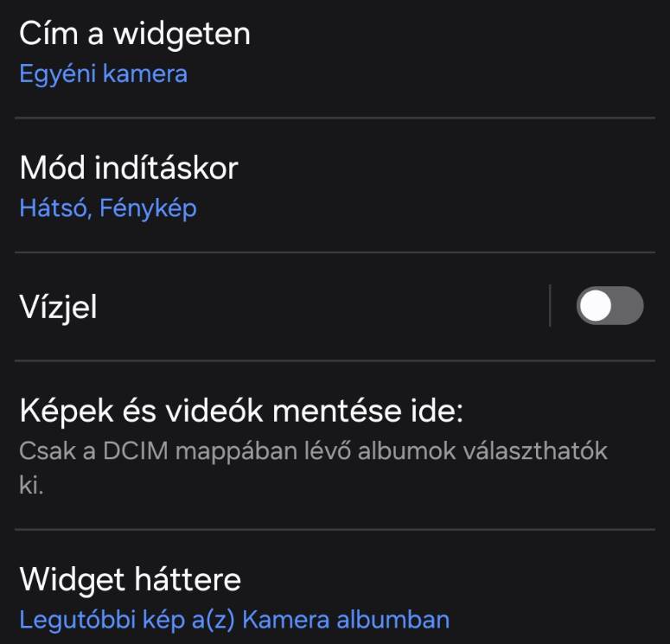Open Képek és videók mentése ide: setting
Screen dimensions: 670x644
coord(242,411)
